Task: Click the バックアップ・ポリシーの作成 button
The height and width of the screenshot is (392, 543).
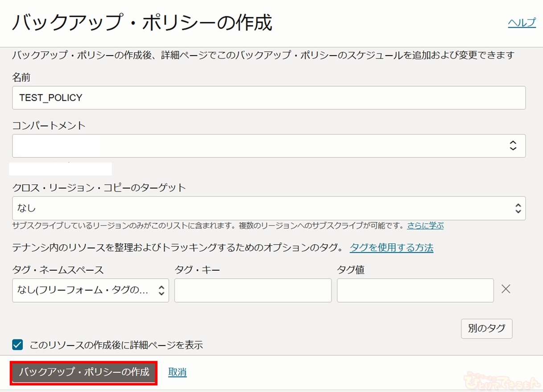Action: 84,372
